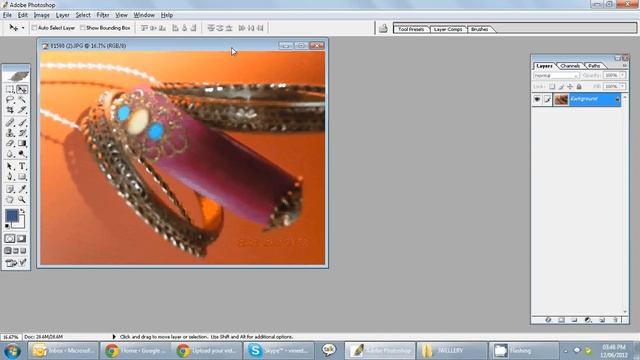Hide the Background layer eye icon

[x=537, y=99]
